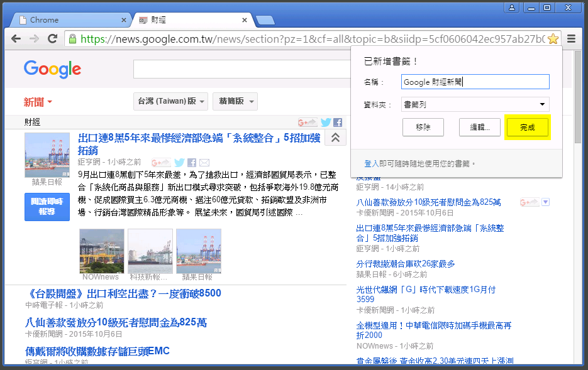Open the 新聞 dropdown menu

tap(38, 102)
